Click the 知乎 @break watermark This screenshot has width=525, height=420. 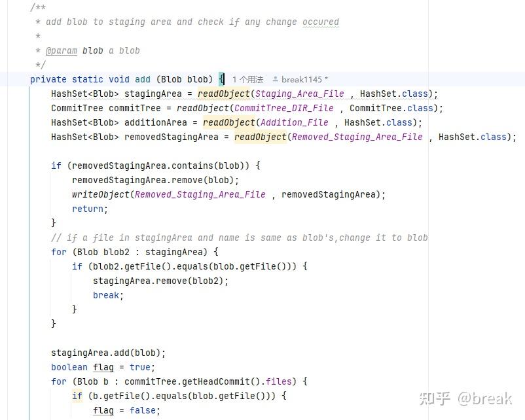(x=465, y=398)
